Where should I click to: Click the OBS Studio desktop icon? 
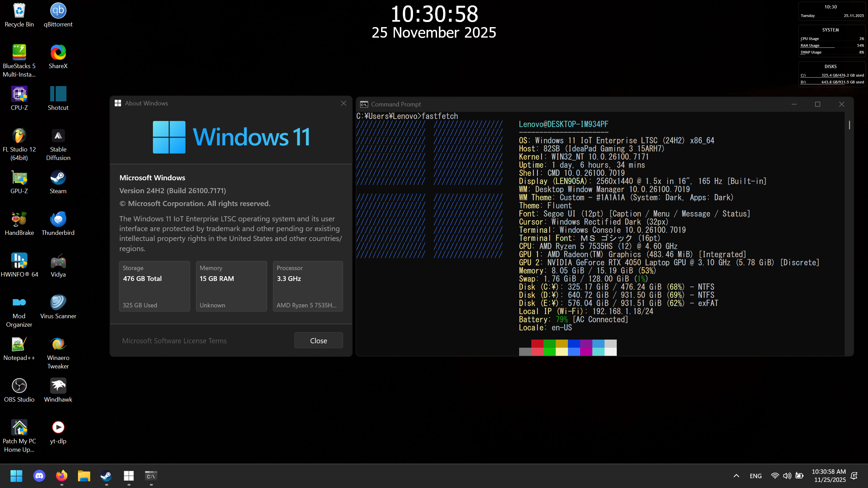coord(19,386)
